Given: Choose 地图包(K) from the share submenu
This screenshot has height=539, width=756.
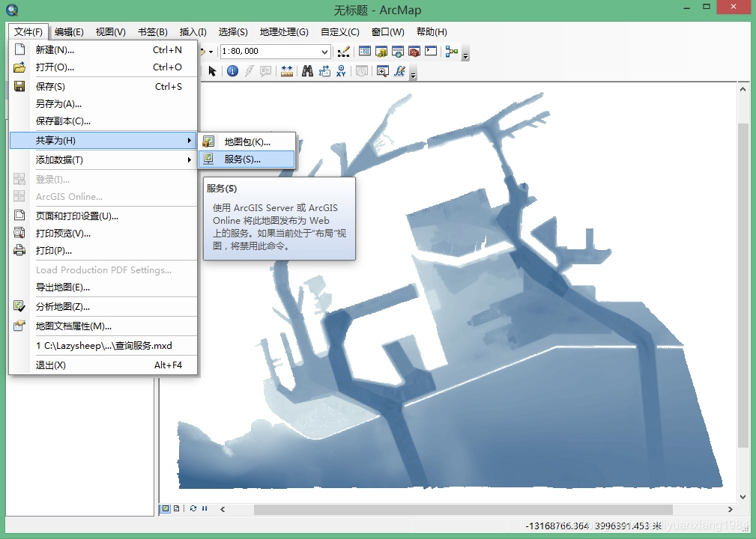Looking at the screenshot, I should click(x=246, y=141).
